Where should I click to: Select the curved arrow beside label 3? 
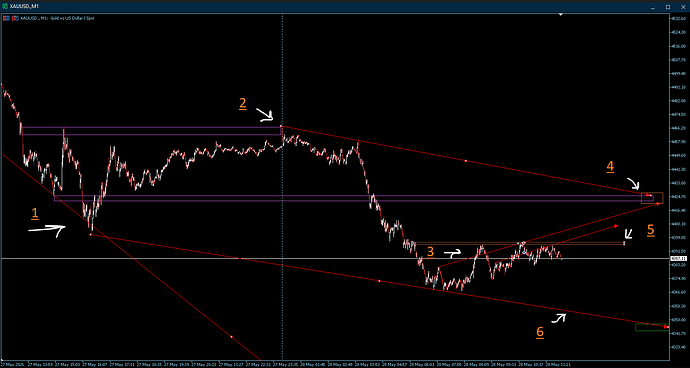click(452, 254)
